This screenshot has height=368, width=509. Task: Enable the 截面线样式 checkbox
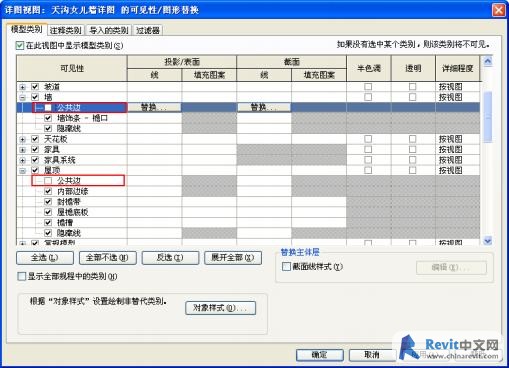(x=286, y=267)
